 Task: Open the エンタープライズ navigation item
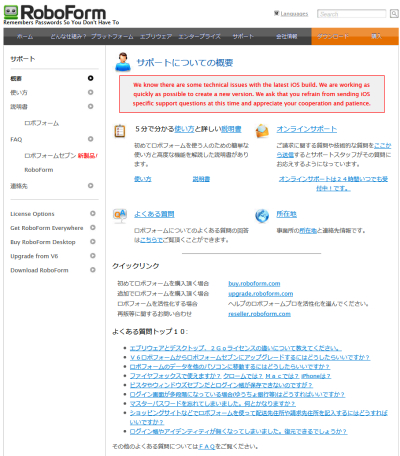[200, 36]
